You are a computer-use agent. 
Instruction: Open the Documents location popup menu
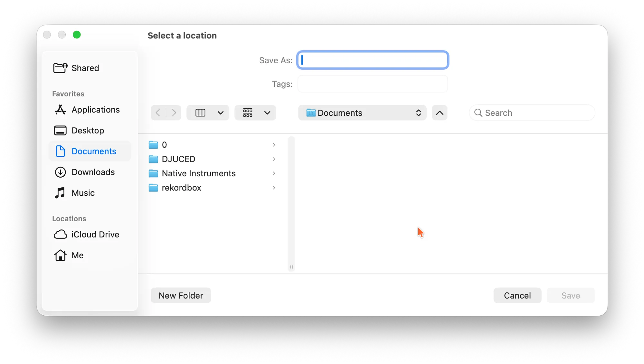pos(362,113)
